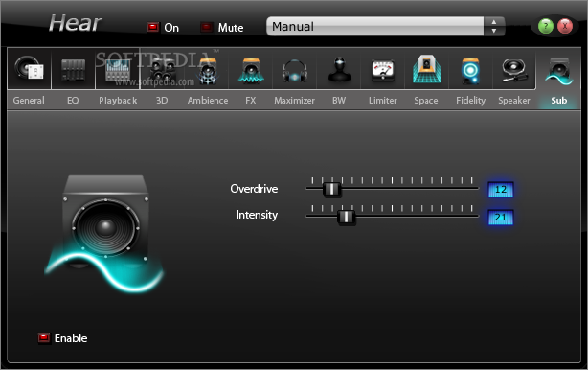Viewport: 588px width, 370px height.
Task: Click the preset up arrow
Action: [494, 22]
